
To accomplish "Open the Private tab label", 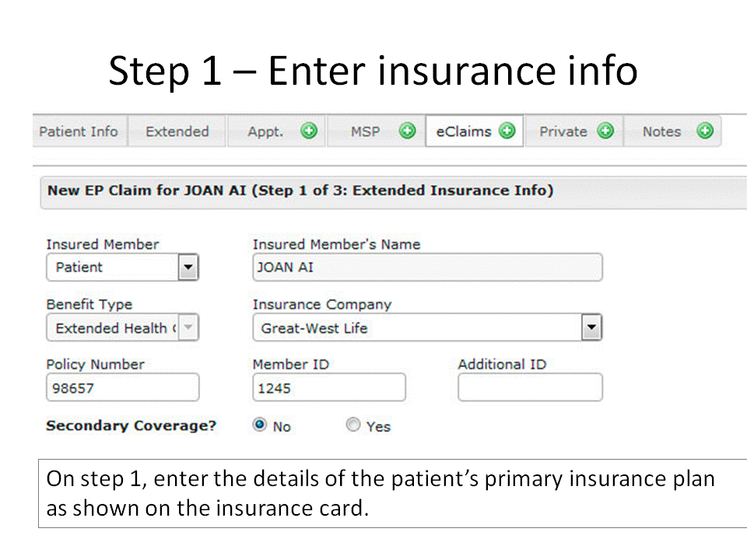I will tap(563, 131).
